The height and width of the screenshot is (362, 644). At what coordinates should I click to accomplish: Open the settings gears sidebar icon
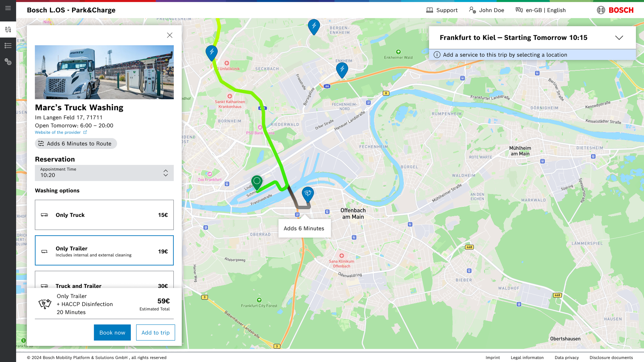coord(8,62)
